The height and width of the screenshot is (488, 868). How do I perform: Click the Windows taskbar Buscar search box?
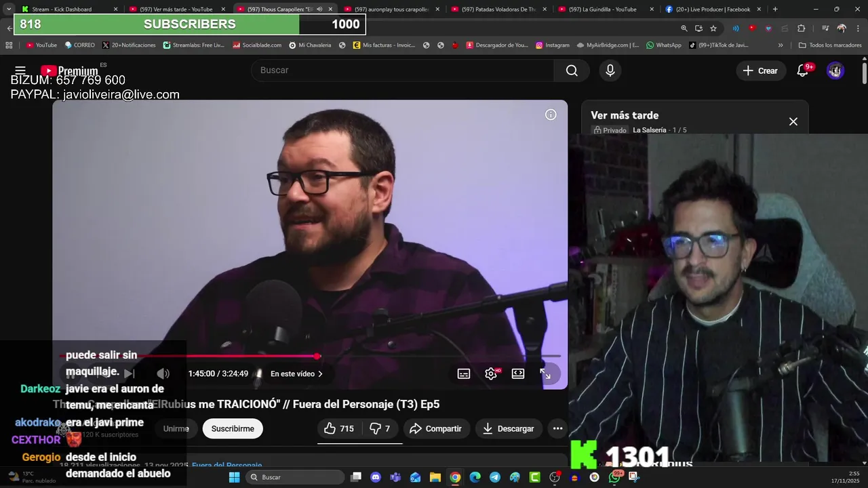tap(295, 477)
